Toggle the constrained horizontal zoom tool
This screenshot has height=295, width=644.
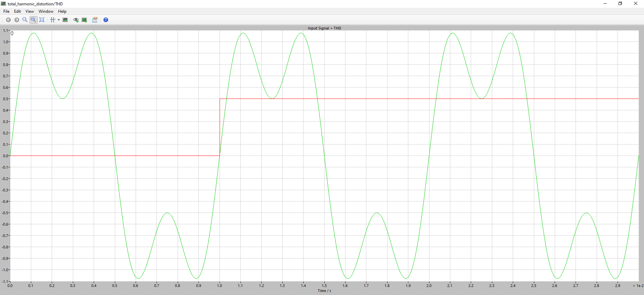33,20
